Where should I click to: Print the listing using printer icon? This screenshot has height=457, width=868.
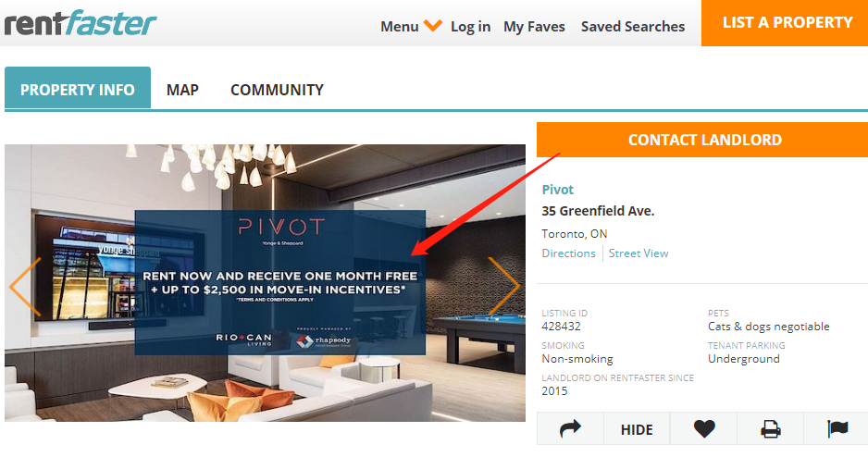(770, 428)
